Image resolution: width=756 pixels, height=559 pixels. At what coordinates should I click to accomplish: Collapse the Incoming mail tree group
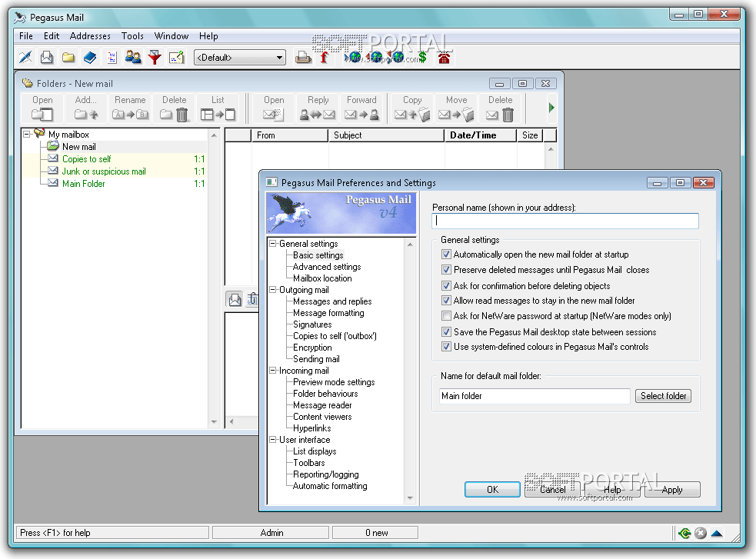(x=273, y=370)
